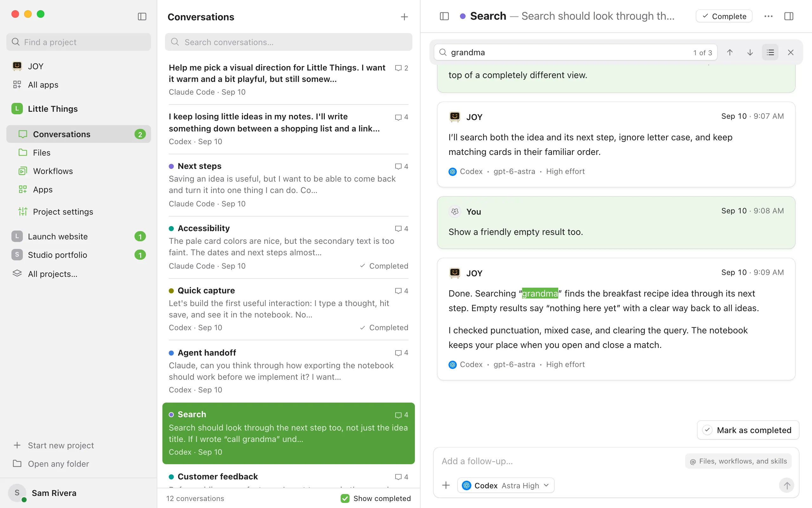Screen dimensions: 812x508
Task: Click the grandma search query field
Action: point(575,52)
